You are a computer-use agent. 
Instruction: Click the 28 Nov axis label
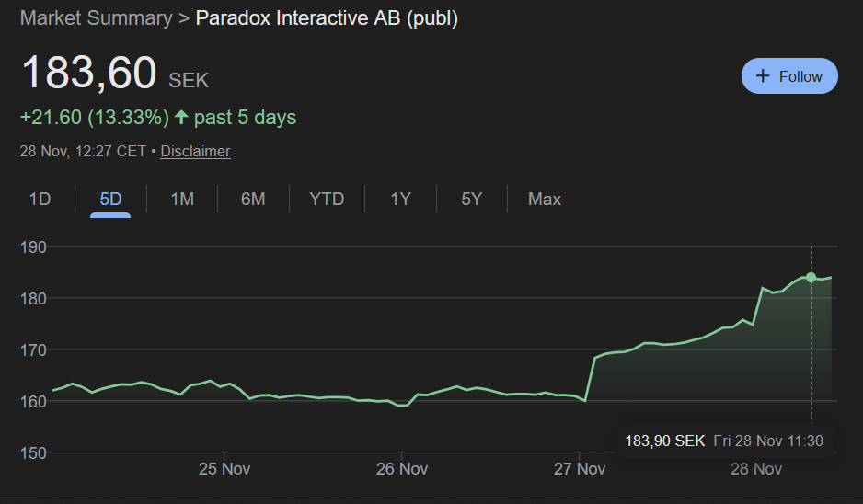pos(756,469)
